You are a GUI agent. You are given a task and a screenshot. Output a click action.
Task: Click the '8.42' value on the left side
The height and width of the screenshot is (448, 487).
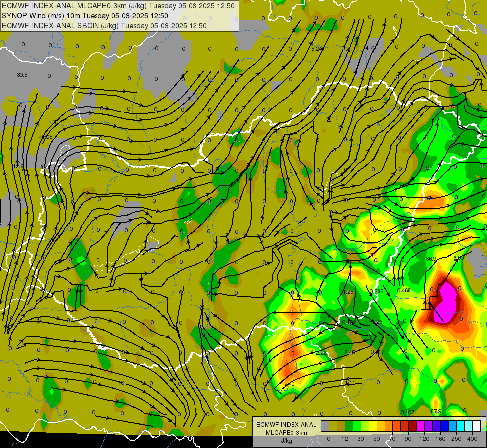tap(45, 167)
